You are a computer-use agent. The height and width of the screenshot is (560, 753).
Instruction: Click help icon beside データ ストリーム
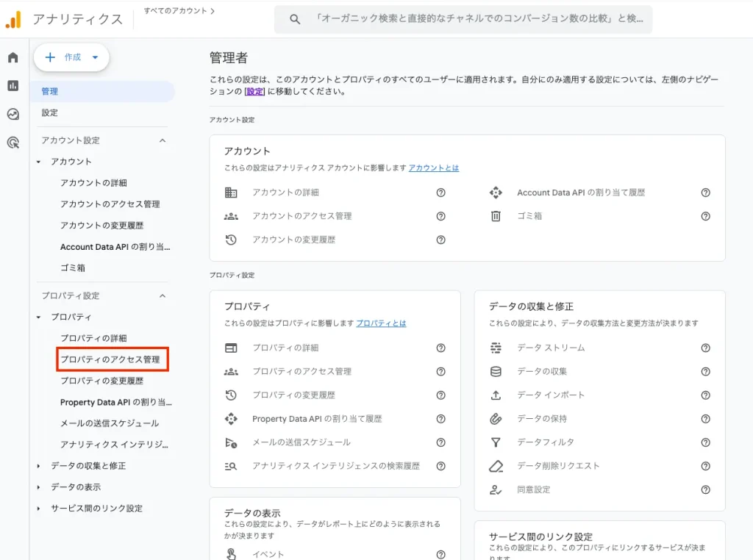coord(705,348)
